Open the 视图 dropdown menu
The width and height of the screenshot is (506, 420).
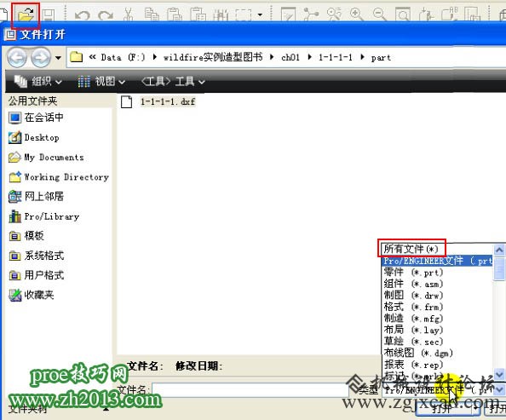pyautogui.click(x=101, y=81)
